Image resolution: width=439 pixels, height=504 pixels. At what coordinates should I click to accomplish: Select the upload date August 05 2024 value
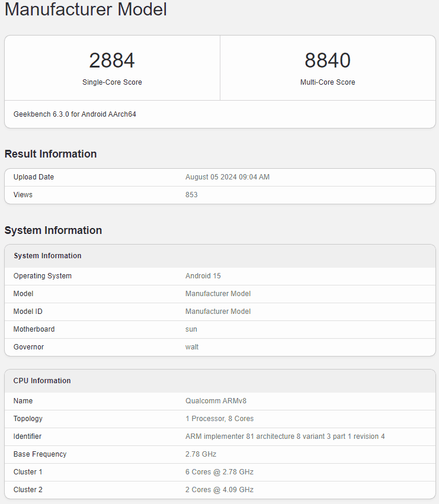coord(227,177)
